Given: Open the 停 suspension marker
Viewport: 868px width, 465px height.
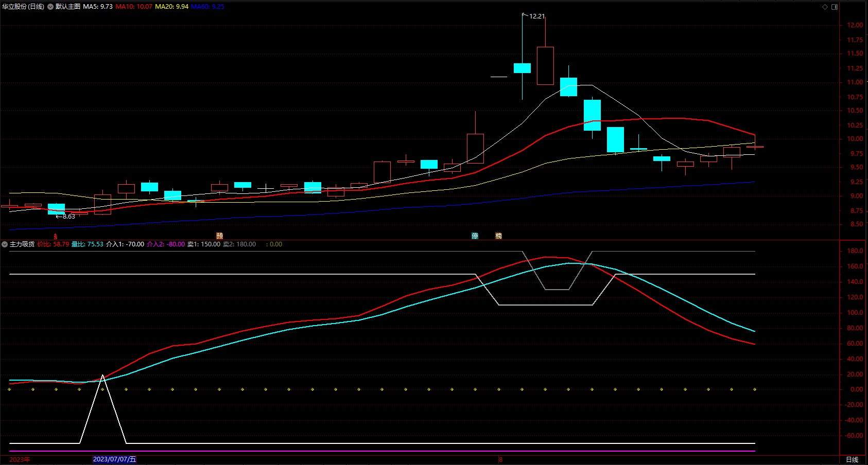Looking at the screenshot, I should 475,236.
